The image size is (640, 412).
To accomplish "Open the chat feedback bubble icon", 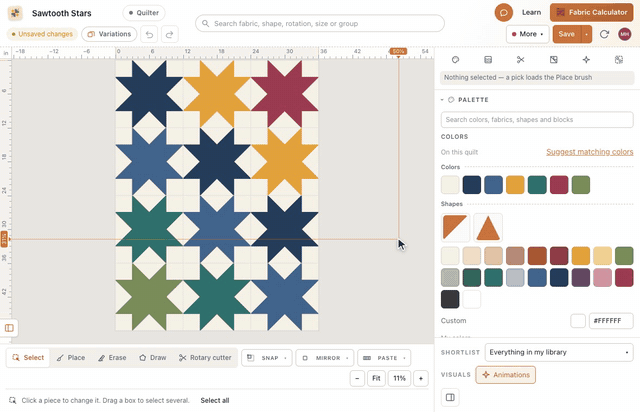I will [x=504, y=13].
